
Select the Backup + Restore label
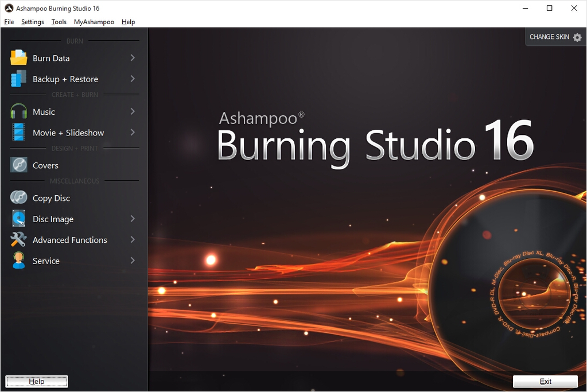(65, 79)
